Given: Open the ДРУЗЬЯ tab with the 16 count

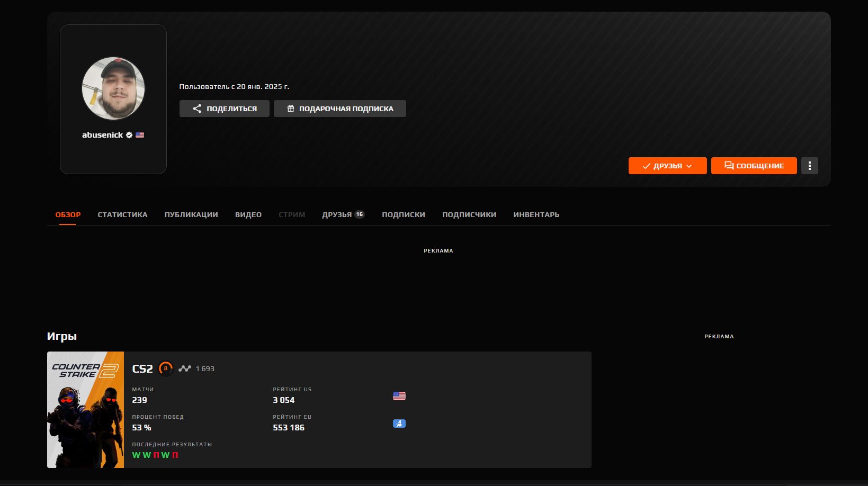Looking at the screenshot, I should [x=343, y=214].
